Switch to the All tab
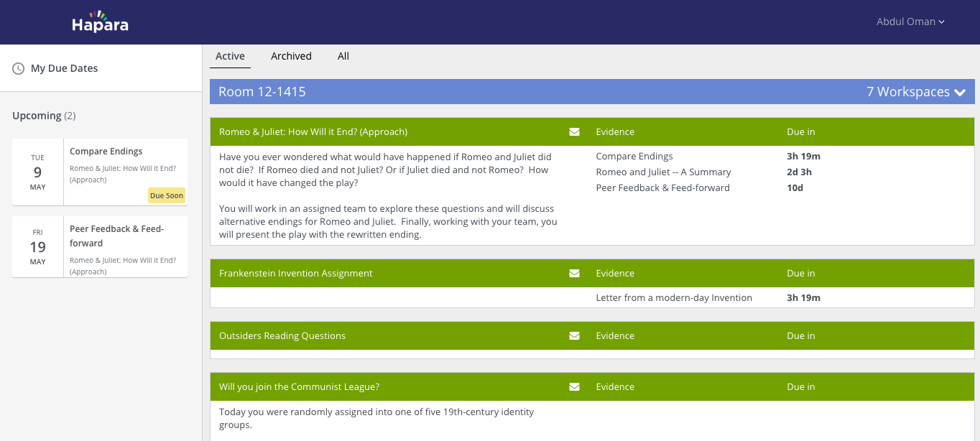 coord(343,56)
